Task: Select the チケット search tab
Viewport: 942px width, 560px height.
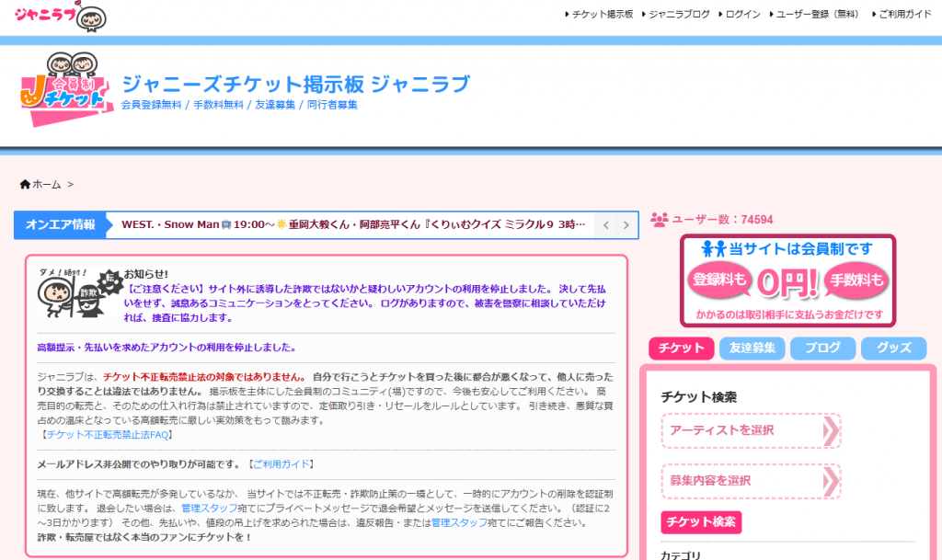Action: point(682,349)
